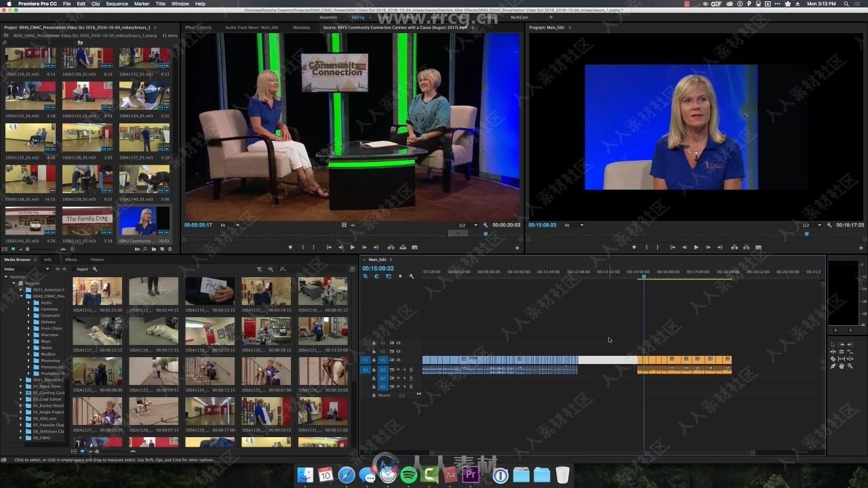868x488 pixels.
Task: Click Lift button in Program monitor
Action: click(734, 247)
